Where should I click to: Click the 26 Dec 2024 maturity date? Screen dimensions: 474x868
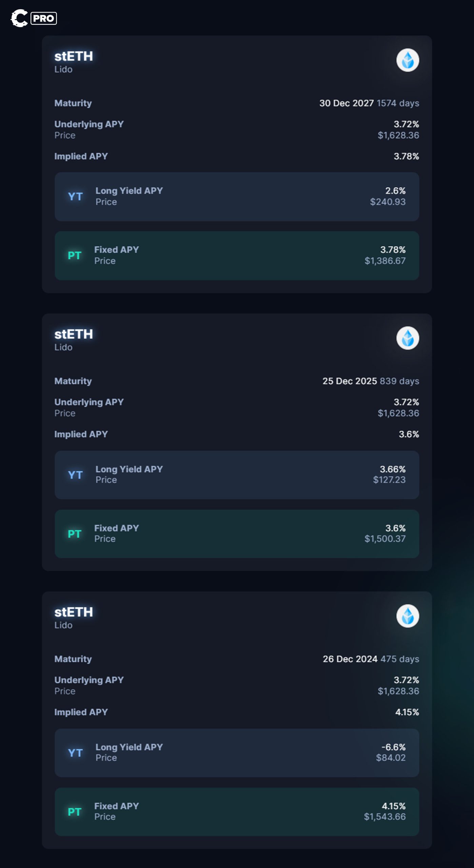click(x=350, y=659)
